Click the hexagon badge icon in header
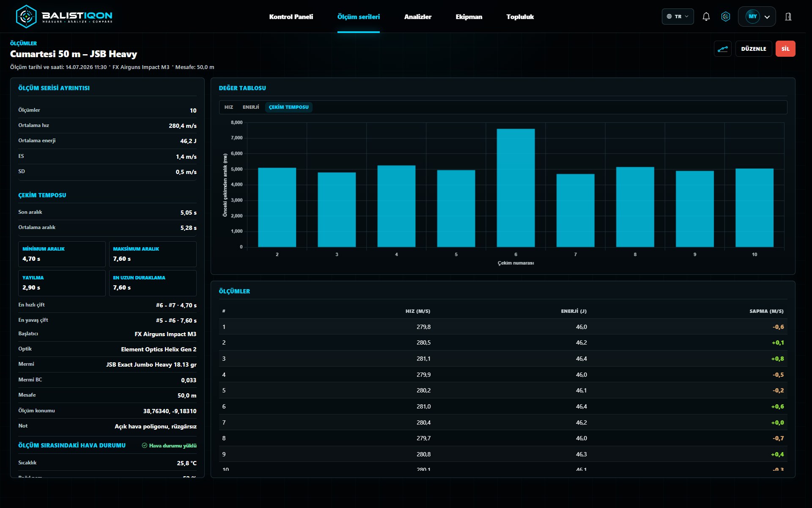 coord(726,17)
